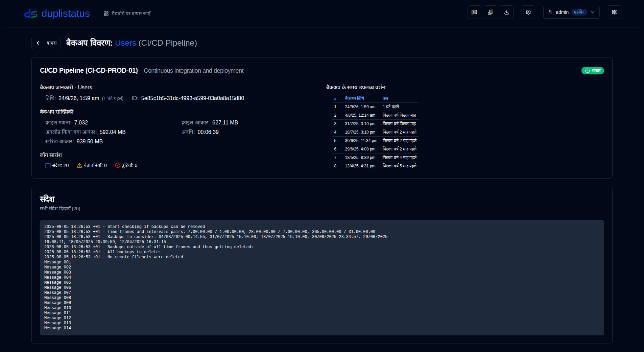Open settings via the gear icon
This screenshot has width=644, height=352.
pos(528,12)
